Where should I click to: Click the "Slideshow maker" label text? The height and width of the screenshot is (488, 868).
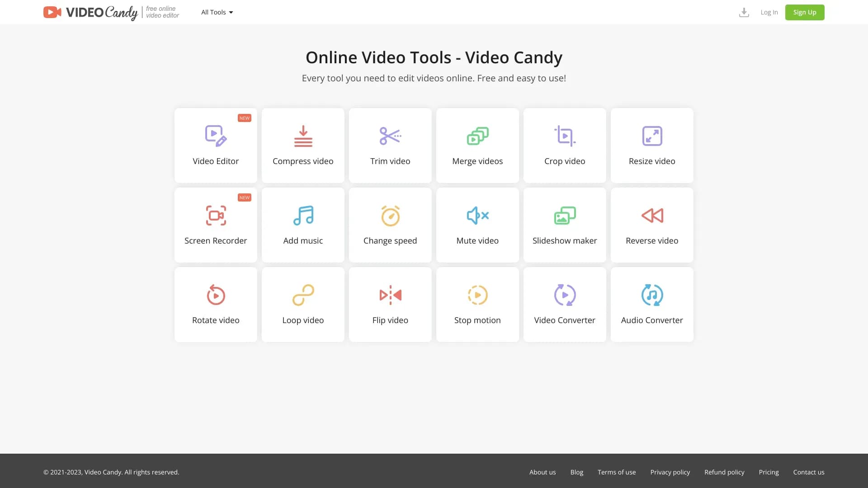point(565,241)
